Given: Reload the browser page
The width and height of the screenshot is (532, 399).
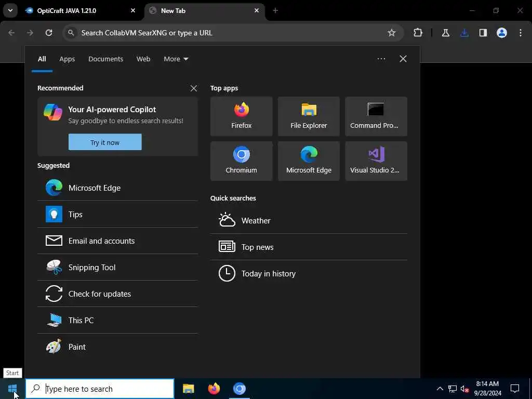Looking at the screenshot, I should pyautogui.click(x=49, y=33).
